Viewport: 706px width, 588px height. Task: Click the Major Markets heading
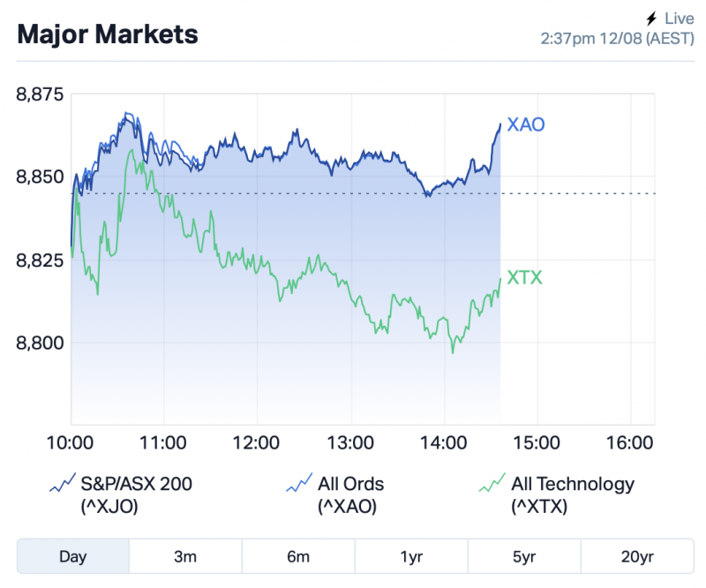coord(108,34)
